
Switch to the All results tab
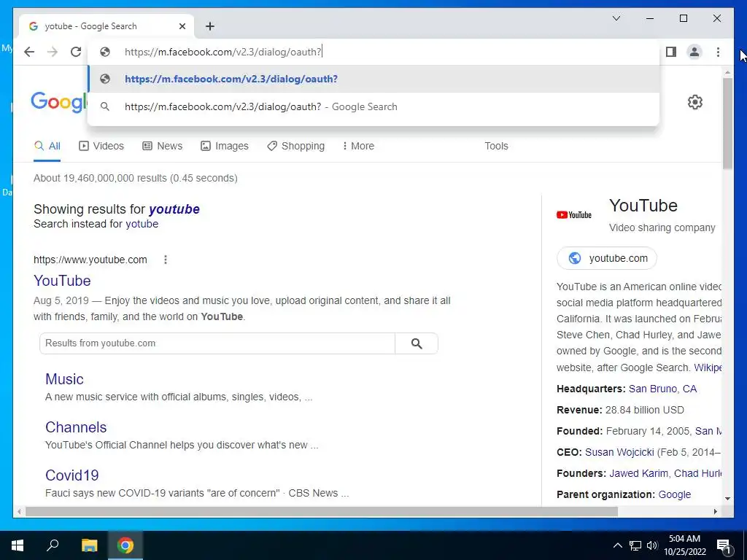click(47, 146)
